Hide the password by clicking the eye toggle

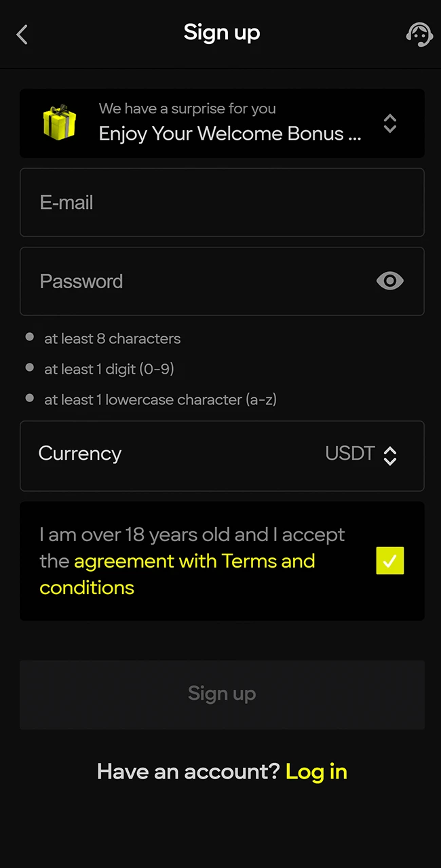(389, 281)
